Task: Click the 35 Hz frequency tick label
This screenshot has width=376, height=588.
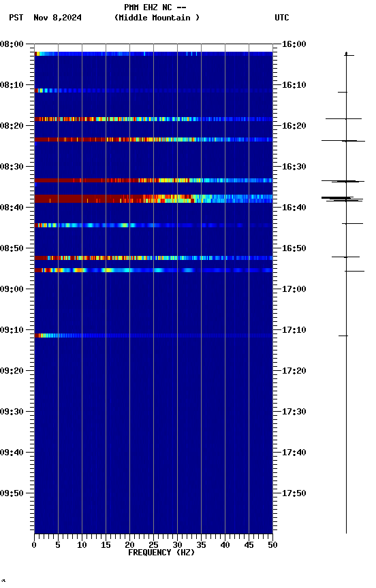Action: pos(201,545)
